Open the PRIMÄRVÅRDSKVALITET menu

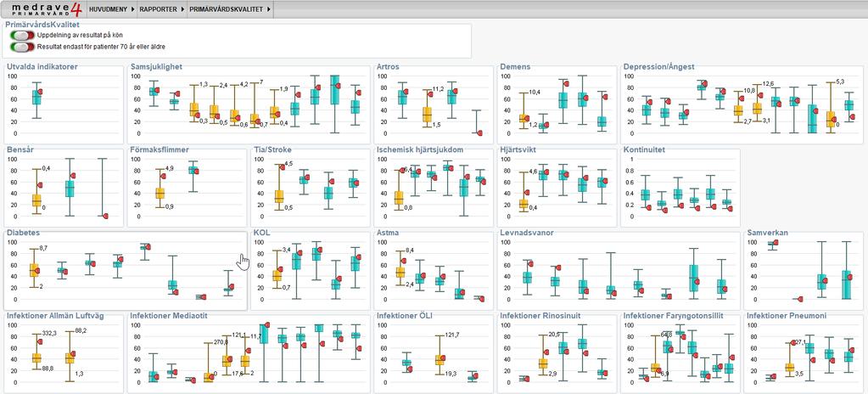226,9
